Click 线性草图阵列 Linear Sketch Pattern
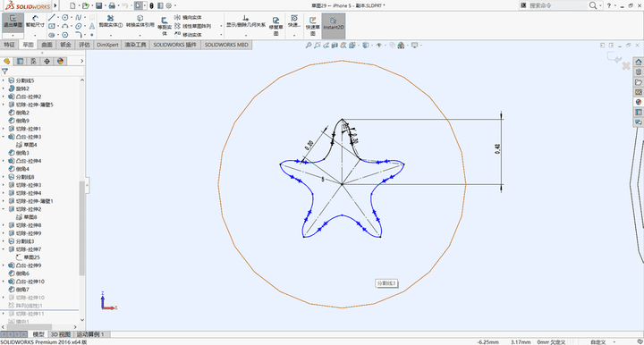The image size is (644, 345). (192, 26)
